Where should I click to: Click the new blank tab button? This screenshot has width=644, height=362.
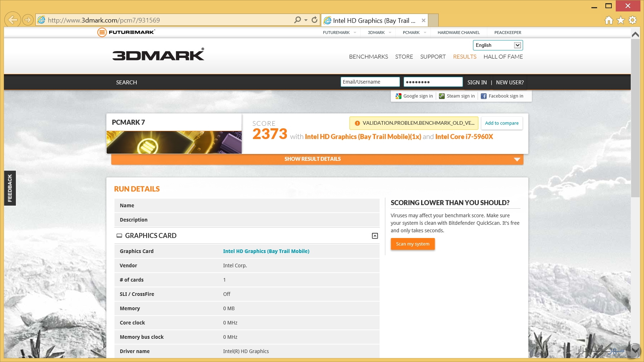coord(433,20)
